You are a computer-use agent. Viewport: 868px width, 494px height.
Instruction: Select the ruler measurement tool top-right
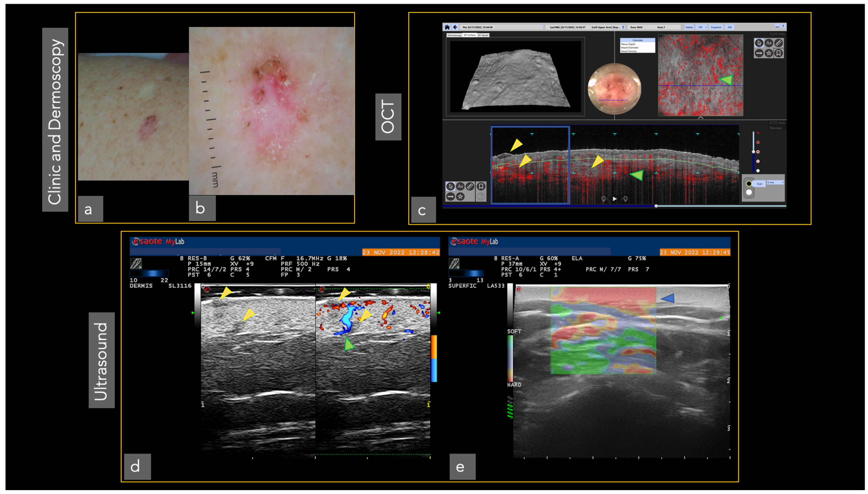[x=778, y=43]
